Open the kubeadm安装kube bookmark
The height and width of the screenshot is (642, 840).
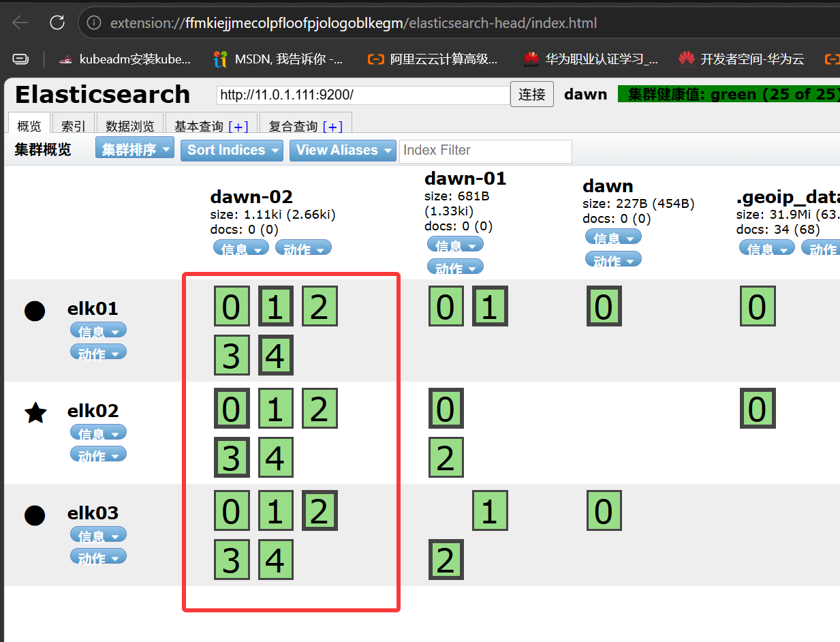click(x=125, y=59)
